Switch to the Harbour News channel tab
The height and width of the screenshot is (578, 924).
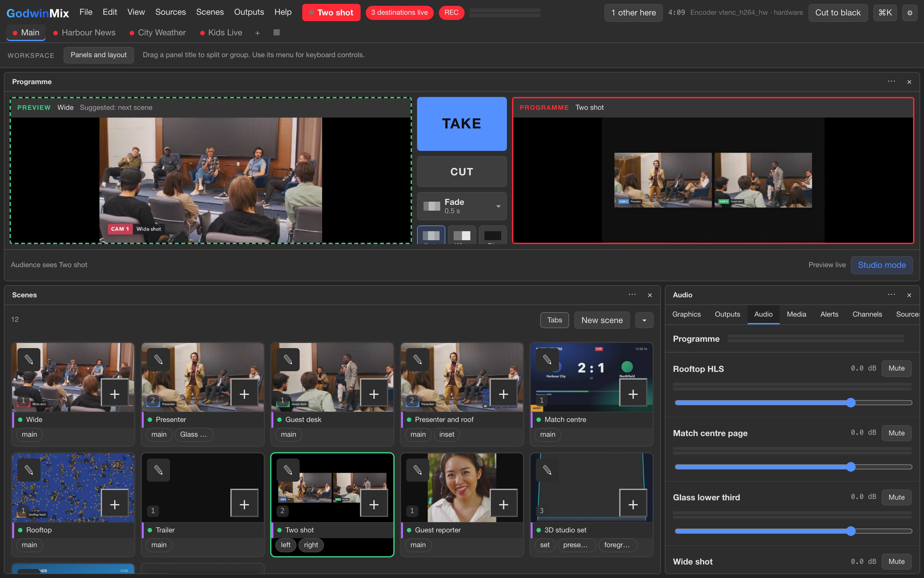(84, 32)
